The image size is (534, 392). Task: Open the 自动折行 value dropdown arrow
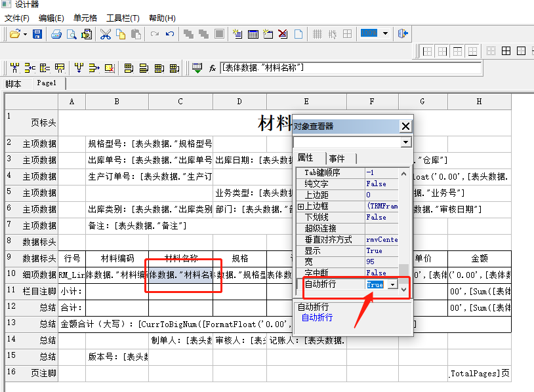tap(393, 284)
